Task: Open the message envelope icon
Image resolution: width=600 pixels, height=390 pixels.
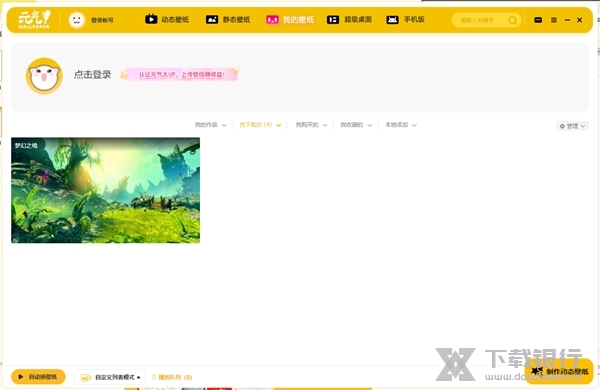Action: [x=538, y=20]
